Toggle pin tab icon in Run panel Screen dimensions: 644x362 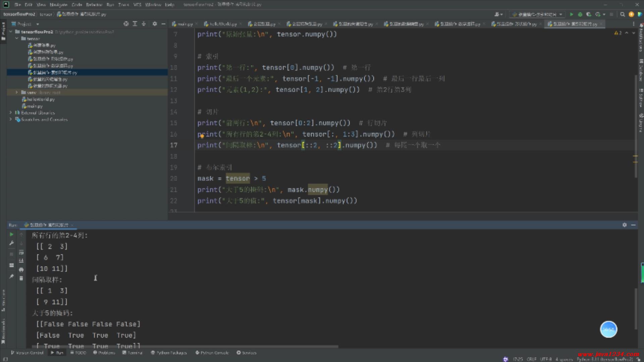pyautogui.click(x=11, y=276)
